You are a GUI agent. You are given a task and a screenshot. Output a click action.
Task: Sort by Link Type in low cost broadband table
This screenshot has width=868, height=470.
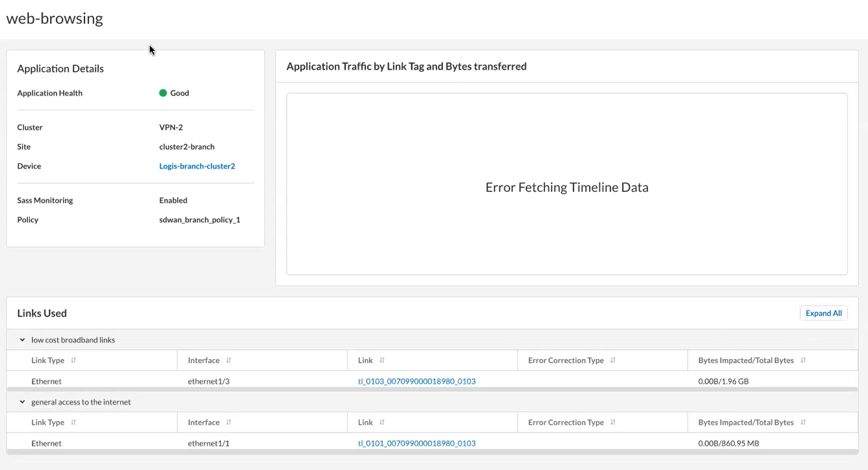(73, 360)
